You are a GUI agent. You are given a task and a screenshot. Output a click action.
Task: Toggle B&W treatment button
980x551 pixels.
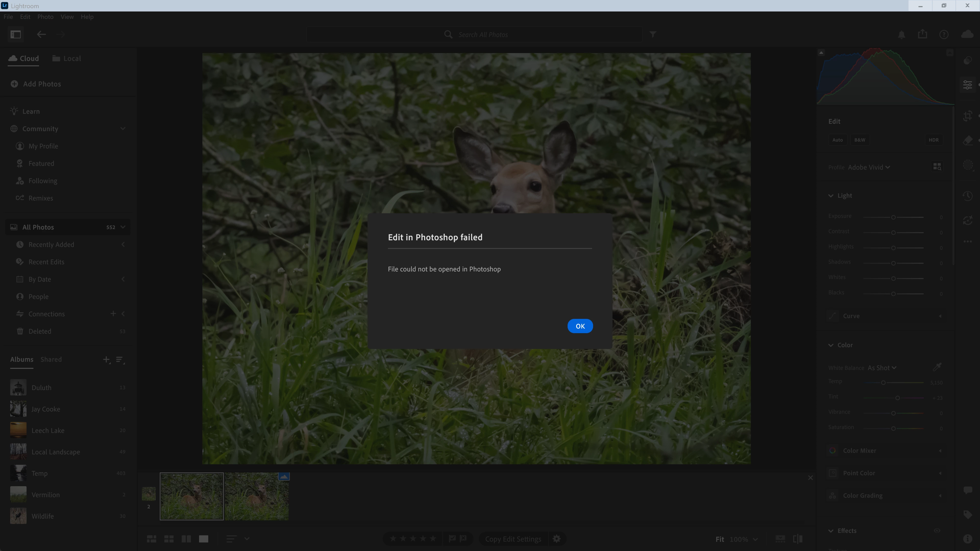click(x=859, y=140)
